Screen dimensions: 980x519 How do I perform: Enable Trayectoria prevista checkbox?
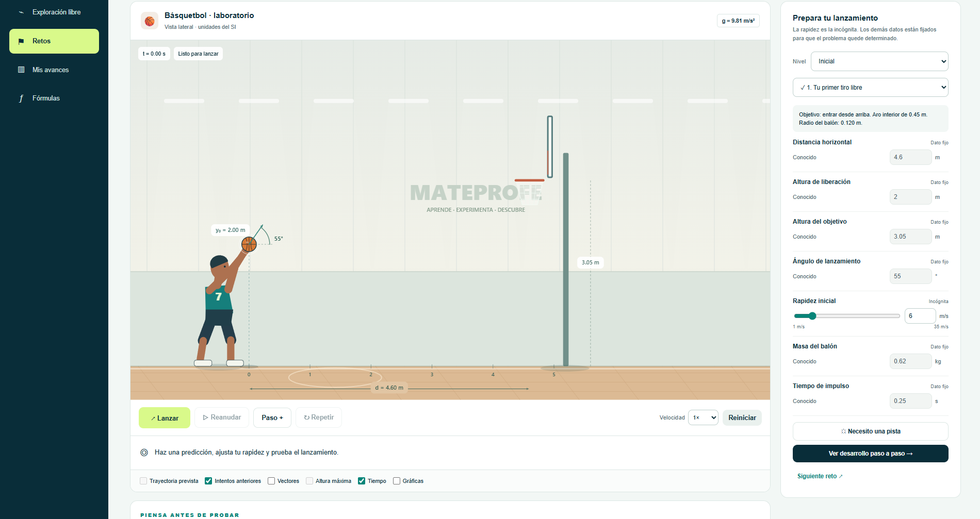143,481
